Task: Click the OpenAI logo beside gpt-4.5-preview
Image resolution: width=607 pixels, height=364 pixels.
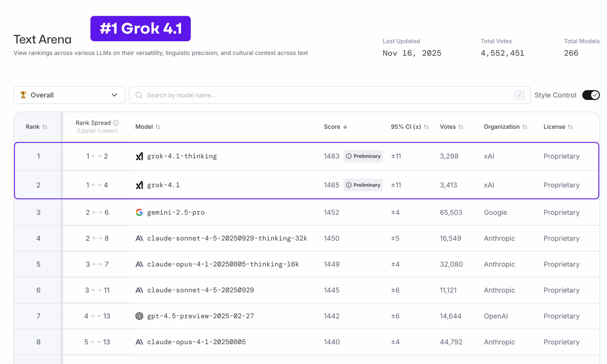Action: (140, 316)
